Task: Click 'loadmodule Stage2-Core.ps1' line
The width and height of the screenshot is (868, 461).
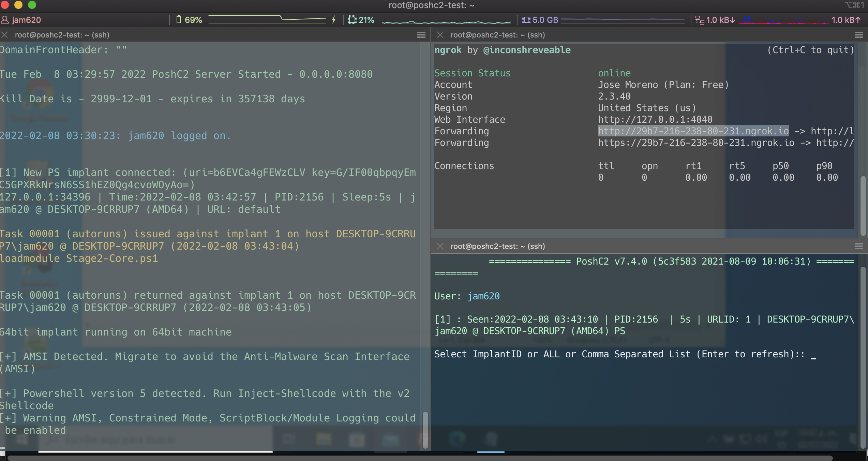Action: coord(79,258)
